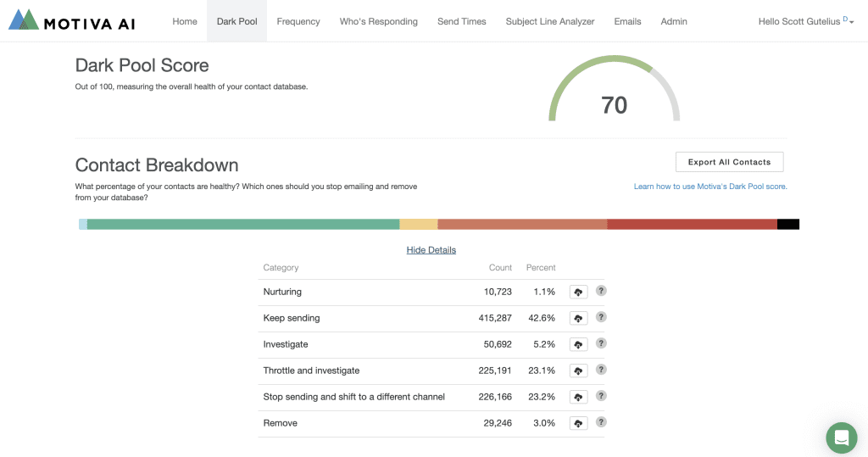The height and width of the screenshot is (457, 868).
Task: Open help question mark for Nurturing
Action: pyautogui.click(x=601, y=291)
